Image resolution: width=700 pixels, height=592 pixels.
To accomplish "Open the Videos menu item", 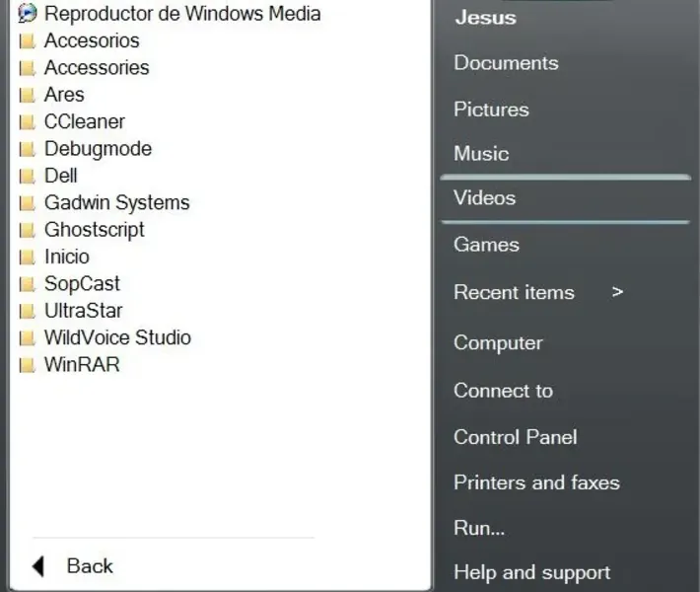I will click(x=484, y=198).
